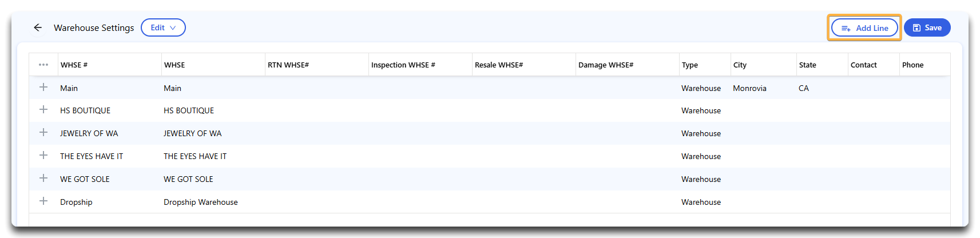980x238 pixels.
Task: Expand THE EYES HAVE IT row plus icon
Action: pyautogui.click(x=43, y=156)
